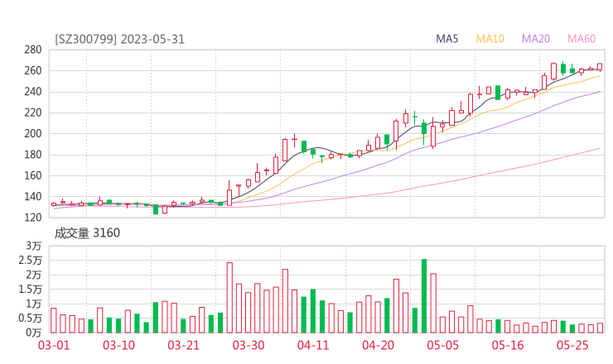Click the 05-16 date axis label

(x=508, y=345)
